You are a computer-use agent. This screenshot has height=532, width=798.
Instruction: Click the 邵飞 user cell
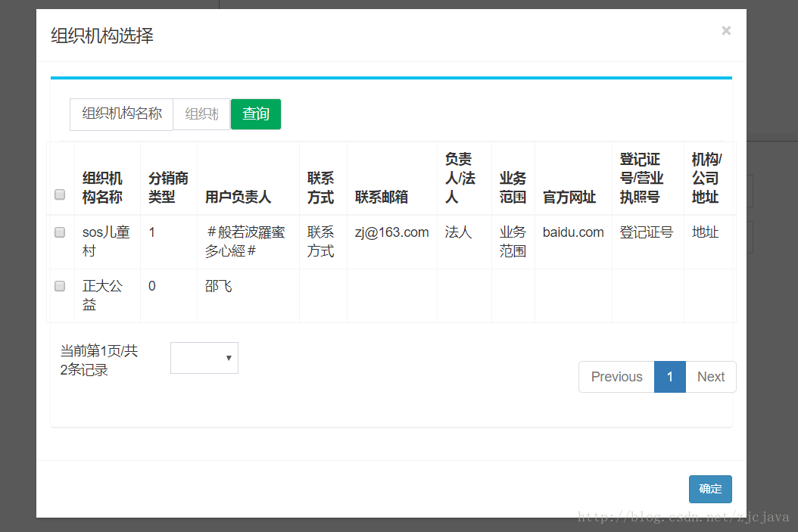(248, 295)
